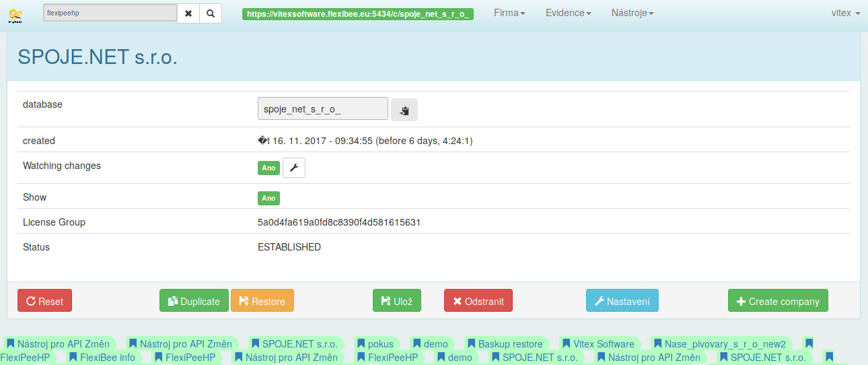Click bookmark icon of Baskup restore tag

click(471, 343)
